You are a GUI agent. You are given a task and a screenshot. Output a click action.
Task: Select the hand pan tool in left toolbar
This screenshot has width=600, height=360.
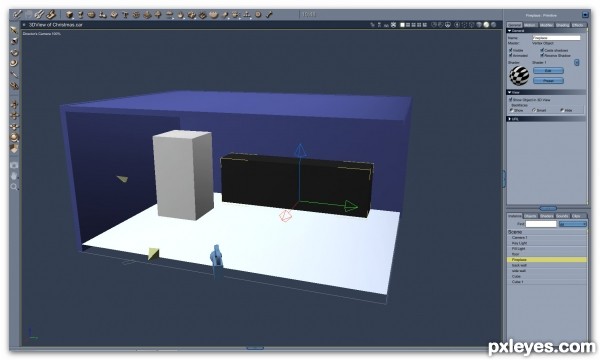[x=14, y=176]
